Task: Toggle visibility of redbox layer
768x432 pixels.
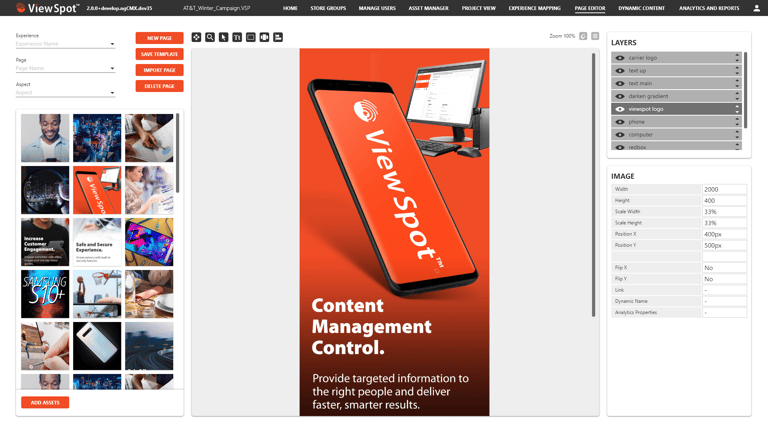Action: click(x=620, y=147)
